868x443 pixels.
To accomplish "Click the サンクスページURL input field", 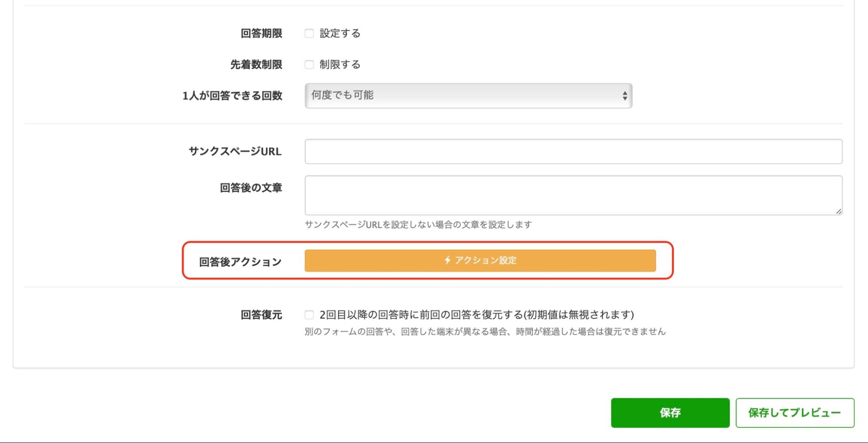I will [x=573, y=151].
